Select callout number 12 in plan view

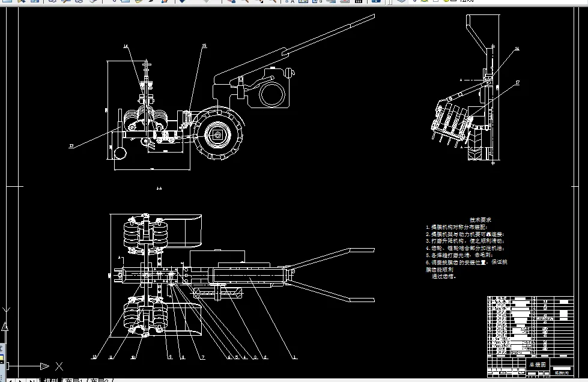pyautogui.click(x=94, y=357)
